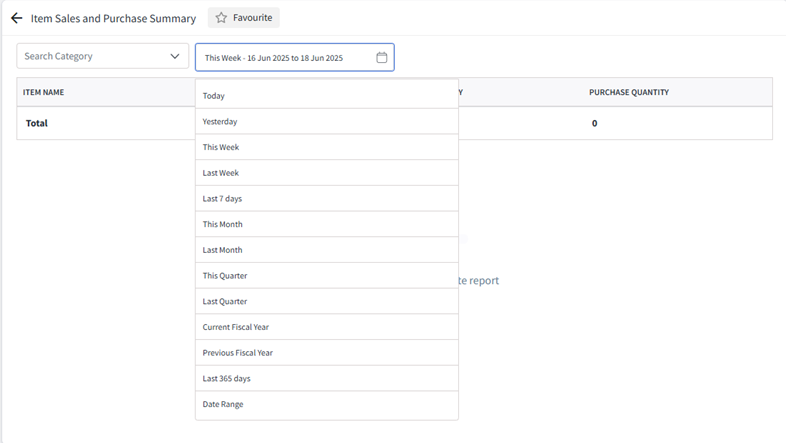This screenshot has height=443, width=786.
Task: Click the ITEM NAME column header
Action: tap(43, 92)
